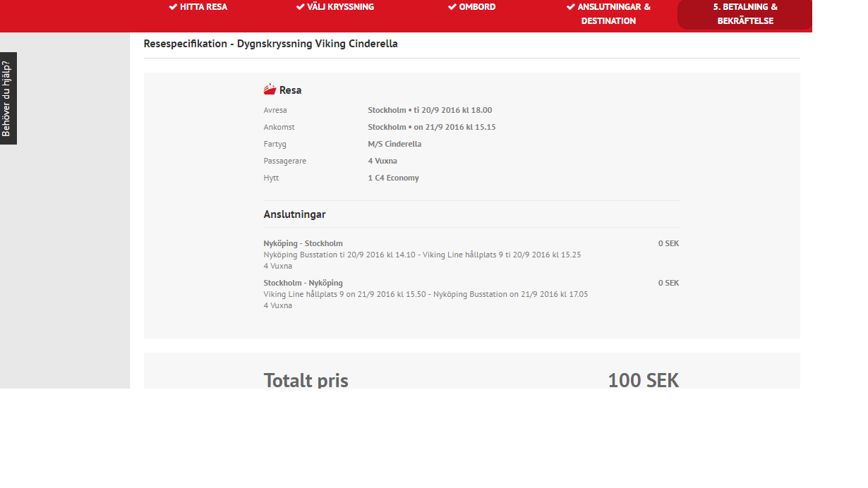Click the Totalt pris label

click(306, 381)
